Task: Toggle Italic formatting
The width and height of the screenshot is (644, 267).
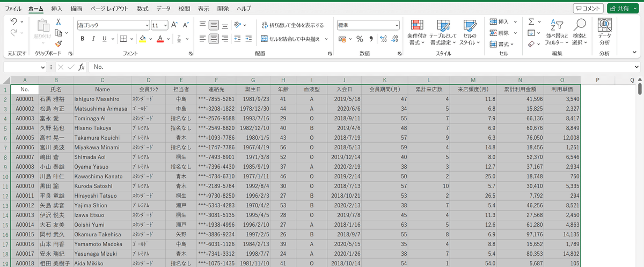Action: 93,39
